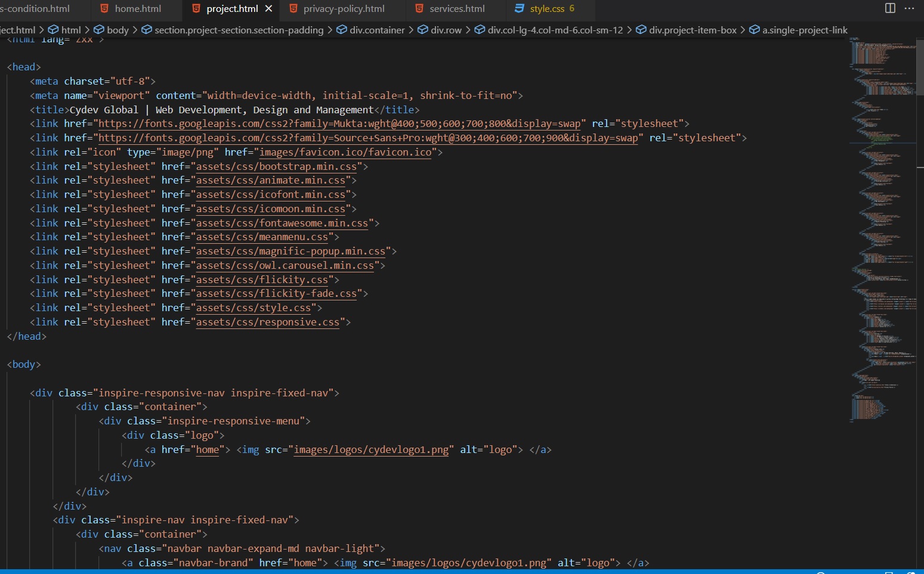Switch to the services.html tab
The width and height of the screenshot is (924, 574).
(456, 8)
